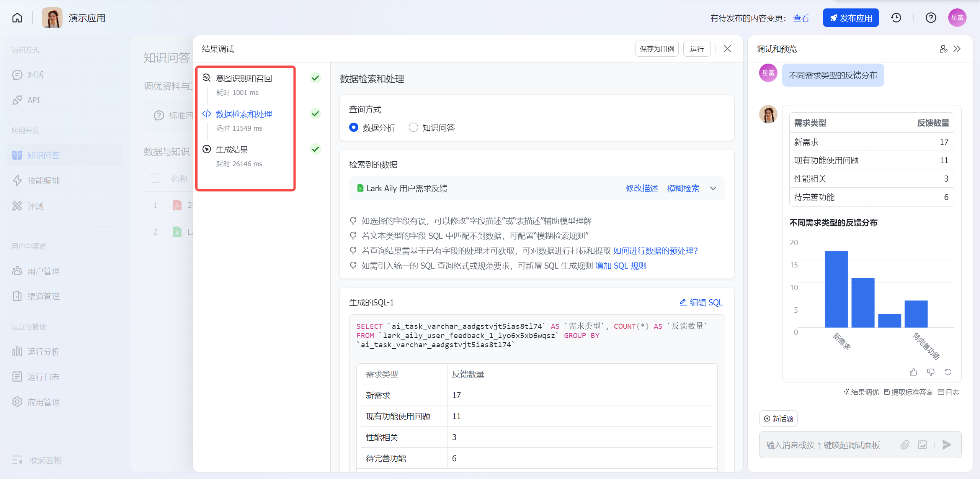Open 如何进行数据的预处理 link

click(655, 251)
